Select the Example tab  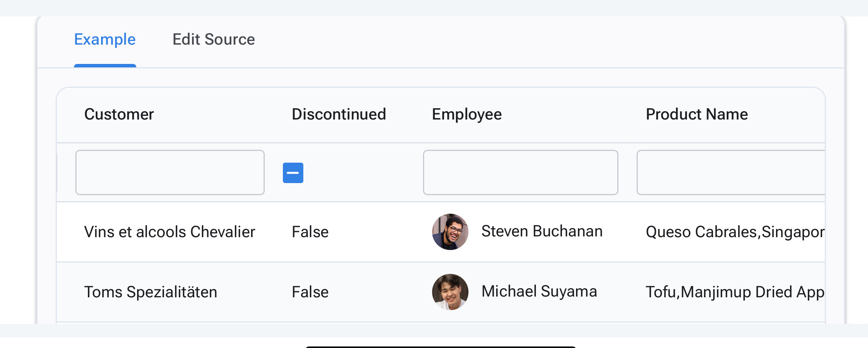pyautogui.click(x=105, y=39)
